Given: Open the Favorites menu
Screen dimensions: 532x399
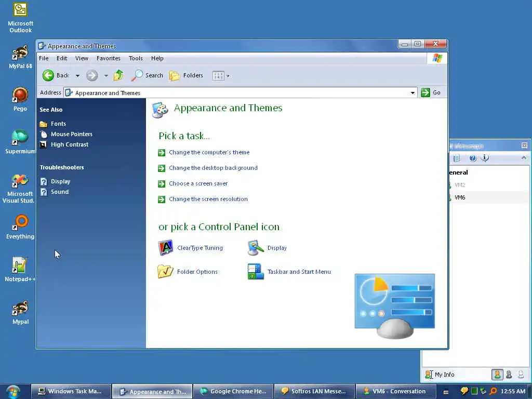Looking at the screenshot, I should 109,58.
